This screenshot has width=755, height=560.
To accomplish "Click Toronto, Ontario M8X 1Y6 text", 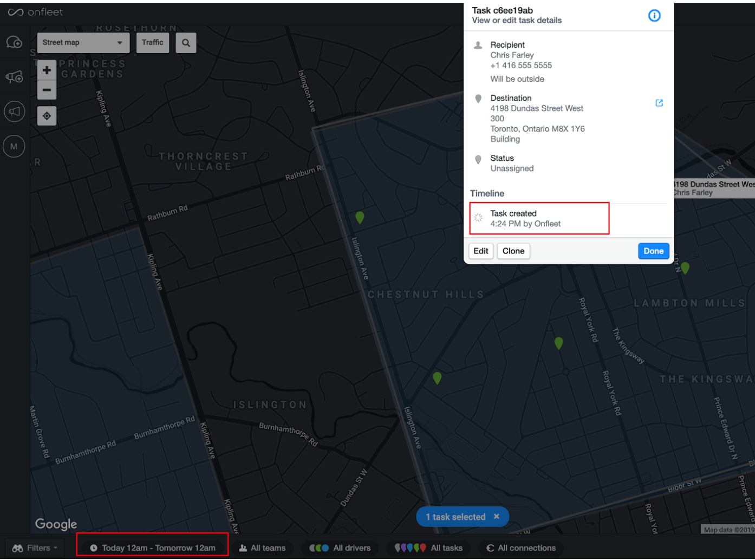I will [538, 129].
